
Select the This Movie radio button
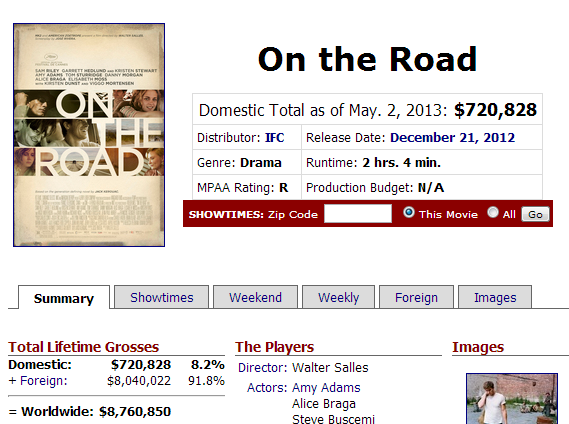click(409, 212)
